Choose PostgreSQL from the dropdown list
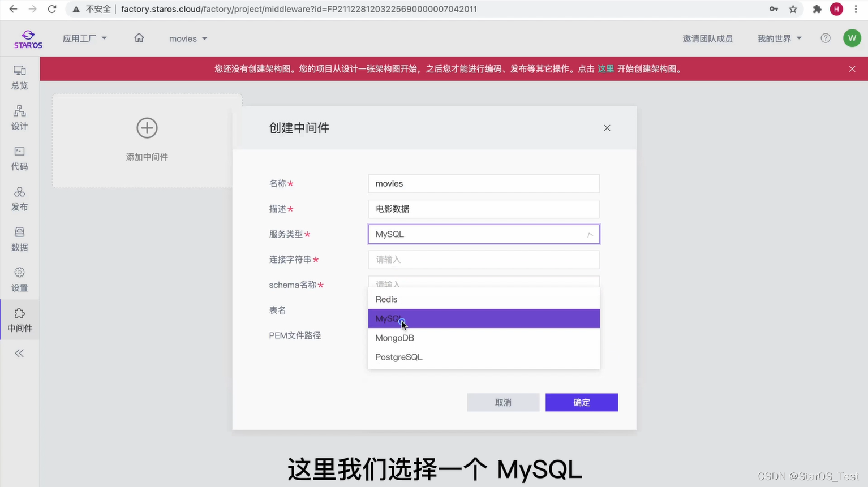868x487 pixels. pos(484,357)
